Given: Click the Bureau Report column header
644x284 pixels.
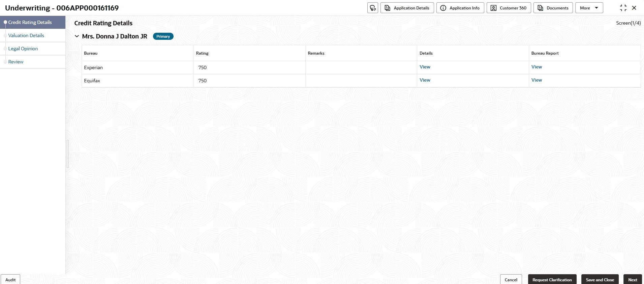Looking at the screenshot, I should tap(585, 53).
